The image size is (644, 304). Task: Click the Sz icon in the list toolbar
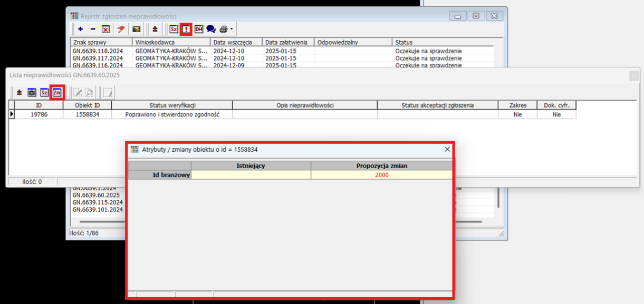pyautogui.click(x=44, y=93)
